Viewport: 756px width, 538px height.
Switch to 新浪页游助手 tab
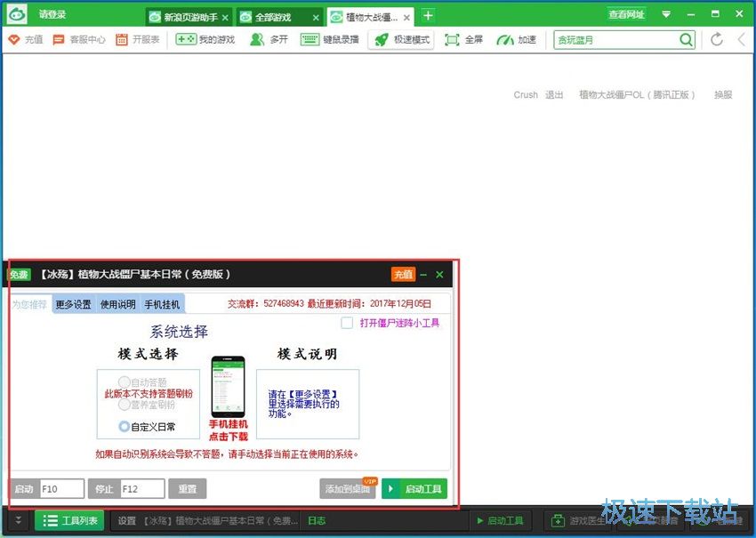190,18
